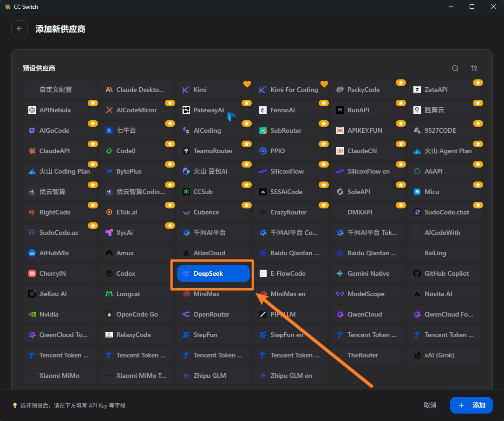Click the 取消 button
The height and width of the screenshot is (421, 504).
[430, 405]
